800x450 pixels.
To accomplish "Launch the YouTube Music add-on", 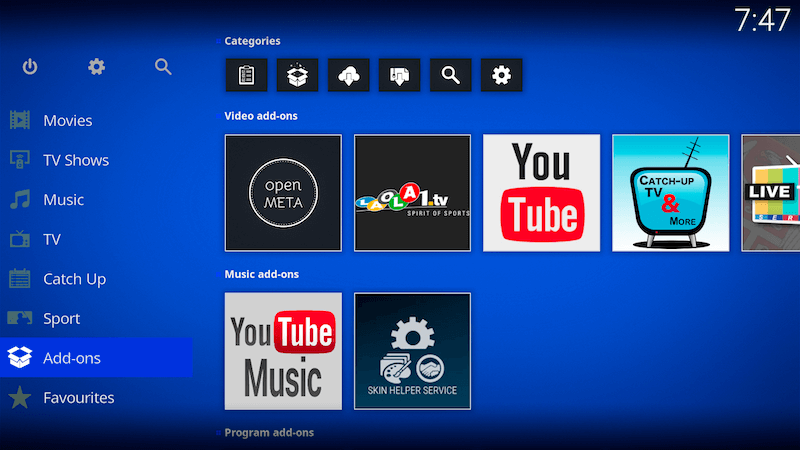I will pos(283,351).
